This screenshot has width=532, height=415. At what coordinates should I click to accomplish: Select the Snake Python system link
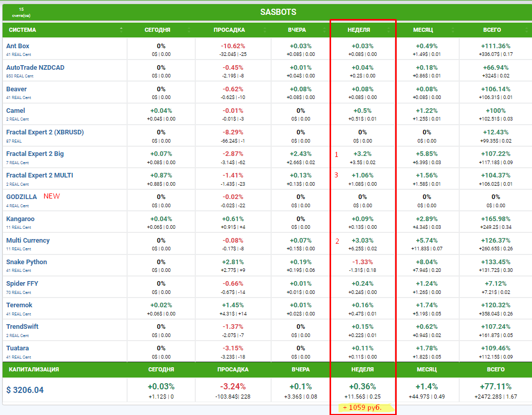coord(27,262)
